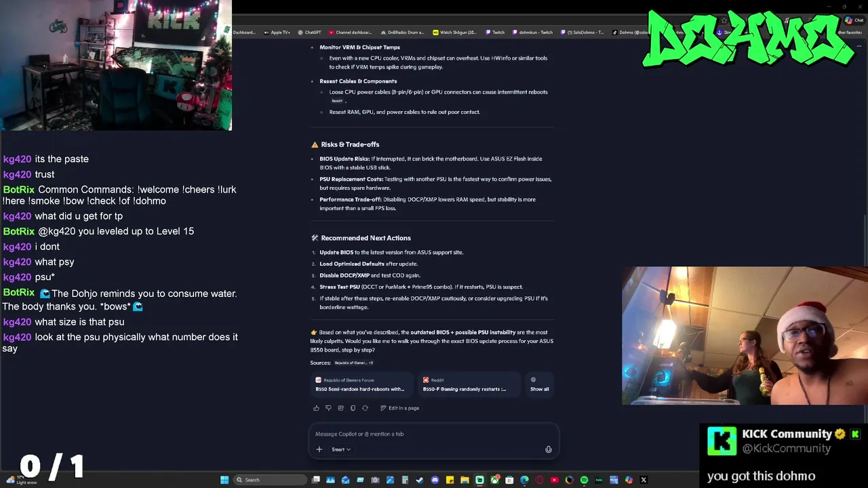Viewport: 868px width, 488px height.
Task: Open the dohmkun - Twitch bookmark
Action: pyautogui.click(x=532, y=33)
